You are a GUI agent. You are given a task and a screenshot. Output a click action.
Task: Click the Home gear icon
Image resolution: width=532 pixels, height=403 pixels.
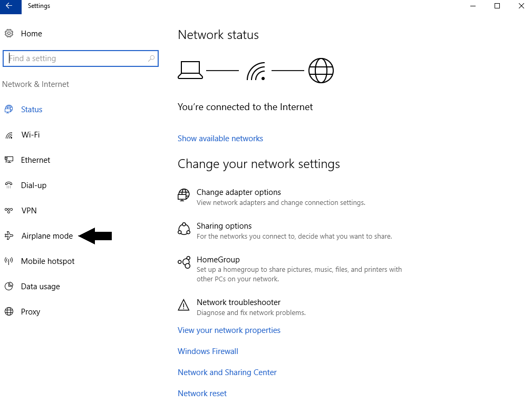(x=9, y=34)
